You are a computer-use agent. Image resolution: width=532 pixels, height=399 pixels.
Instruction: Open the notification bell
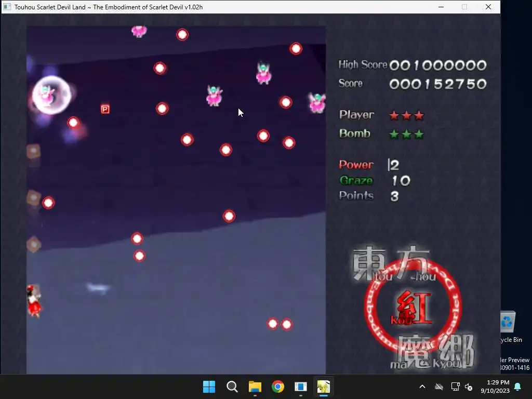coord(518,387)
